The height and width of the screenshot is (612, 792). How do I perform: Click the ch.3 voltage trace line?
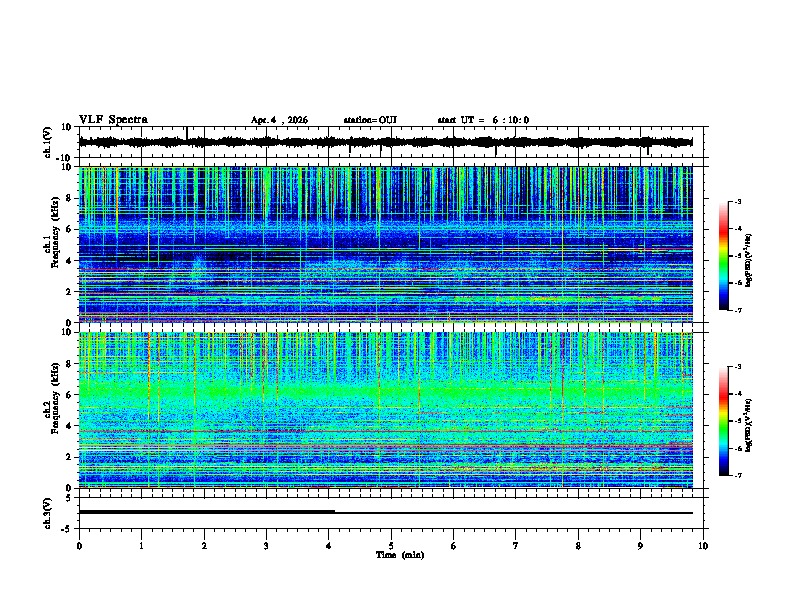(385, 513)
